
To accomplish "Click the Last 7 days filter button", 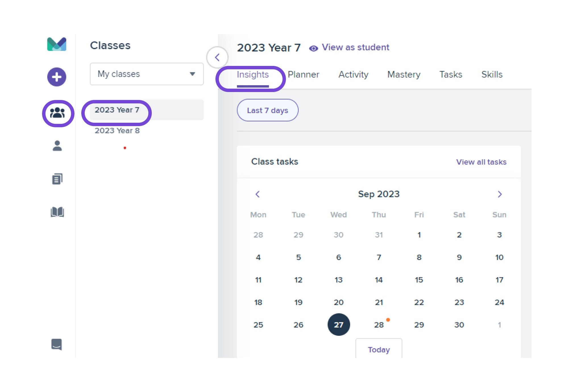I will 267,110.
